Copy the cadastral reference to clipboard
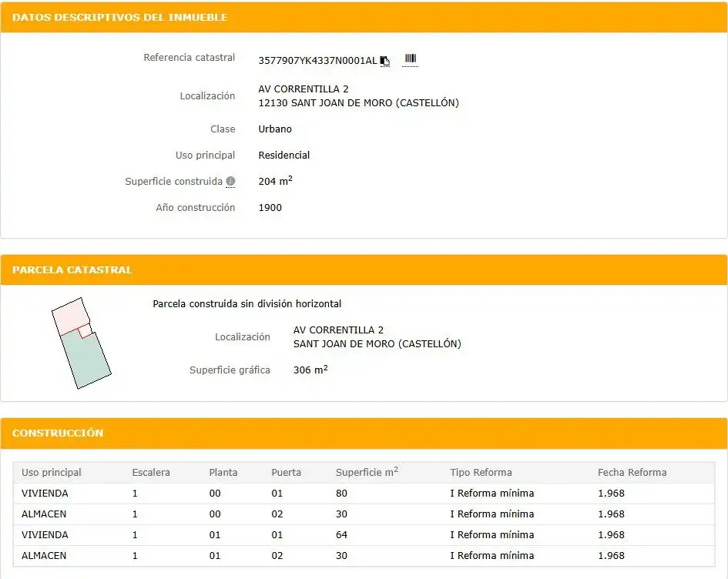728x579 pixels. pyautogui.click(x=385, y=61)
